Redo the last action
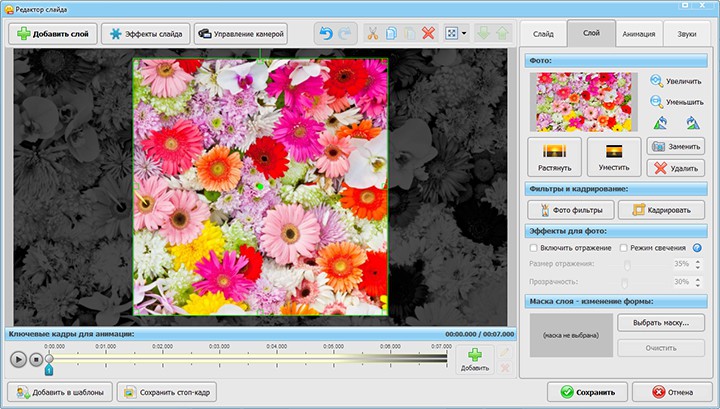This screenshot has height=409, width=720. point(344,34)
